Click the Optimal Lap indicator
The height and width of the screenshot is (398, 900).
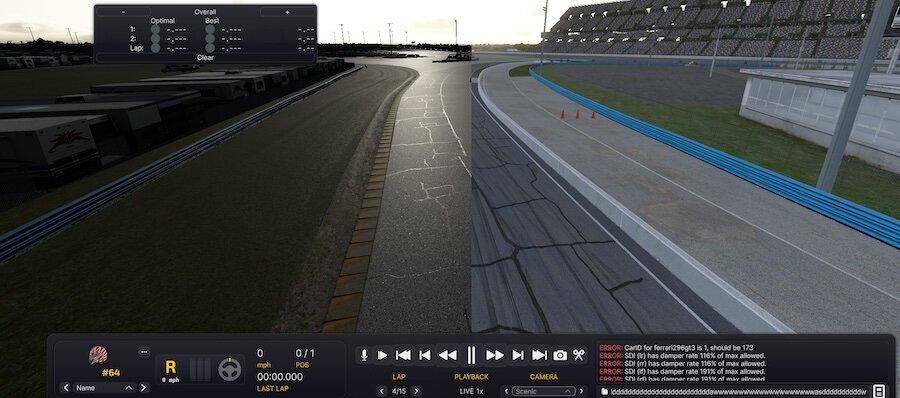(155, 48)
